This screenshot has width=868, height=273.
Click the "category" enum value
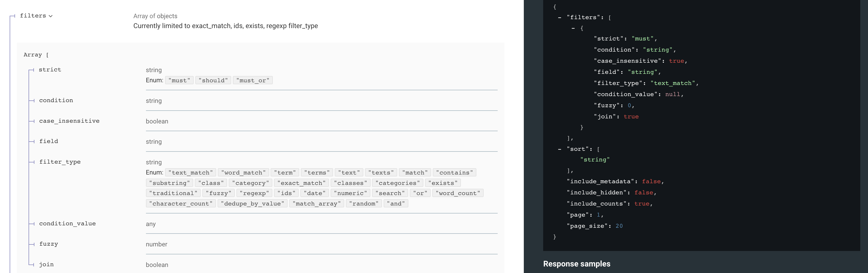click(250, 183)
